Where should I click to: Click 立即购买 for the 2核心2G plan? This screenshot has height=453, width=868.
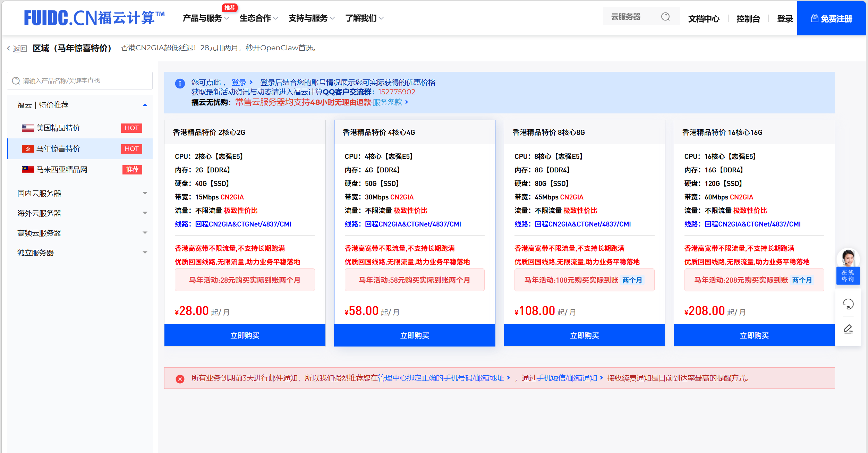245,335
